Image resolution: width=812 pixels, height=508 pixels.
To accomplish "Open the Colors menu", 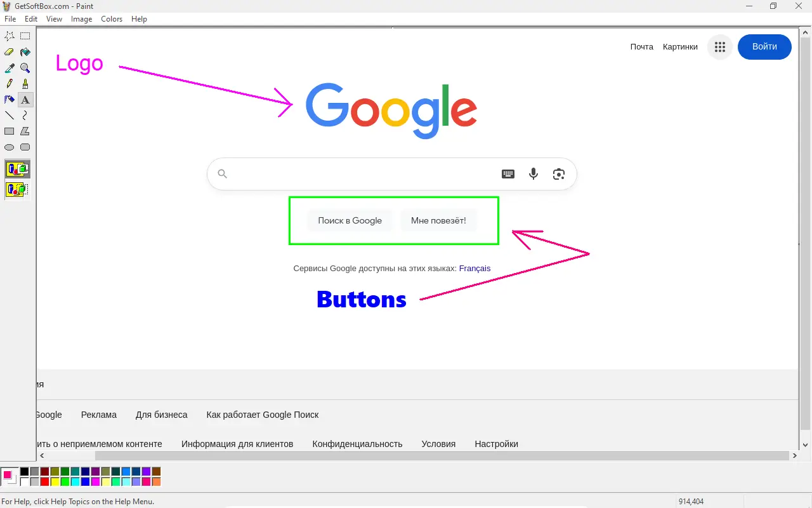I will pyautogui.click(x=112, y=19).
